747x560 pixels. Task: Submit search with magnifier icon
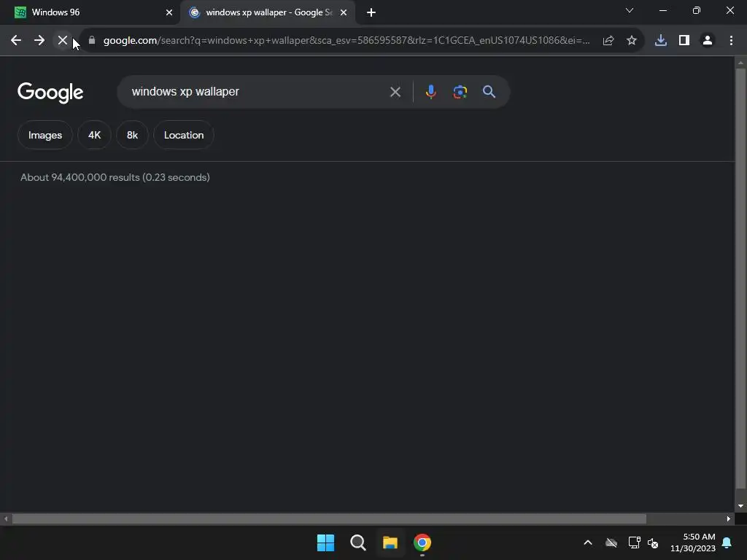tap(489, 92)
